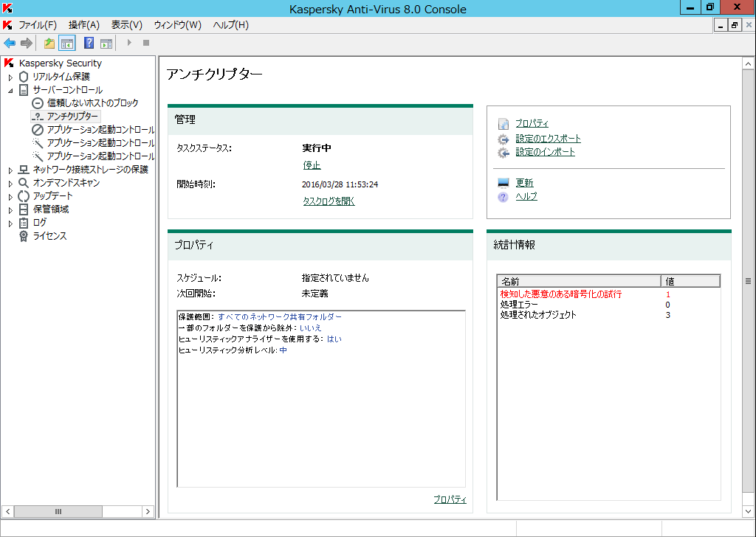Open the task log via タスクログを開く
The height and width of the screenshot is (537, 756).
329,201
